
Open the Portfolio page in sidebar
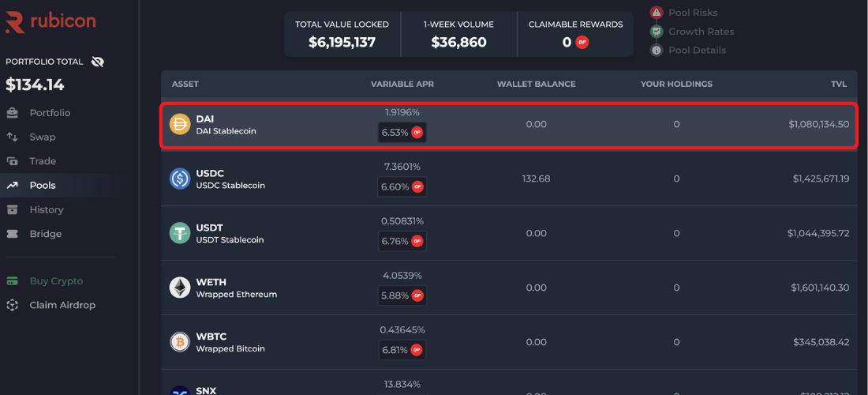point(50,113)
